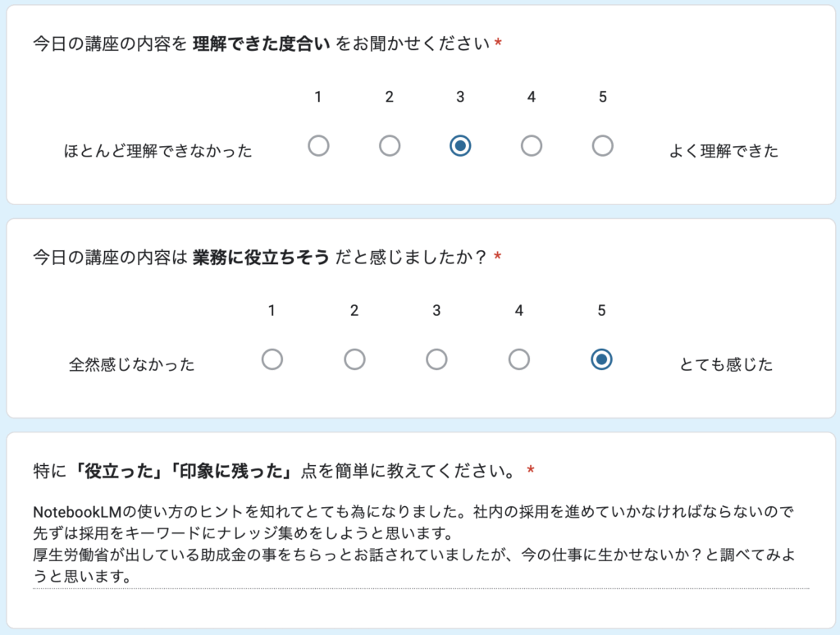Click selected radio 5 for 業務に役立ちそう
840x635 pixels.
coord(601,359)
